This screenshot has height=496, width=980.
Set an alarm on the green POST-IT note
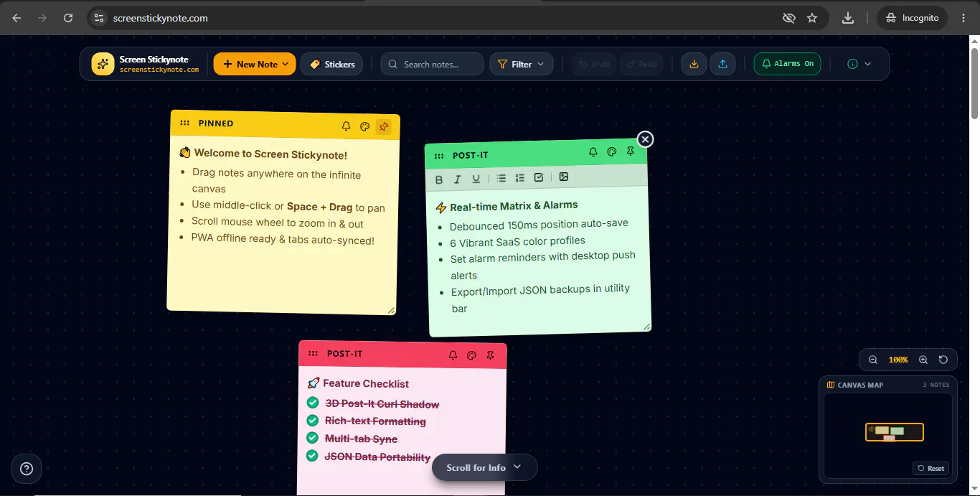pos(593,152)
